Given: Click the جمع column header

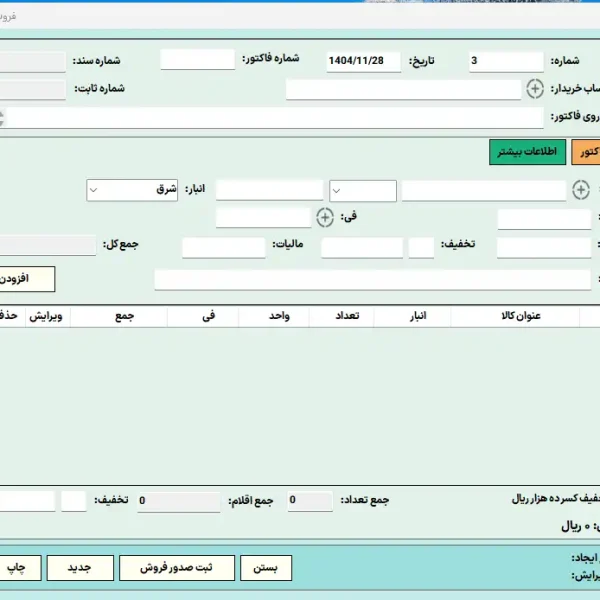Looking at the screenshot, I should click(x=119, y=316).
